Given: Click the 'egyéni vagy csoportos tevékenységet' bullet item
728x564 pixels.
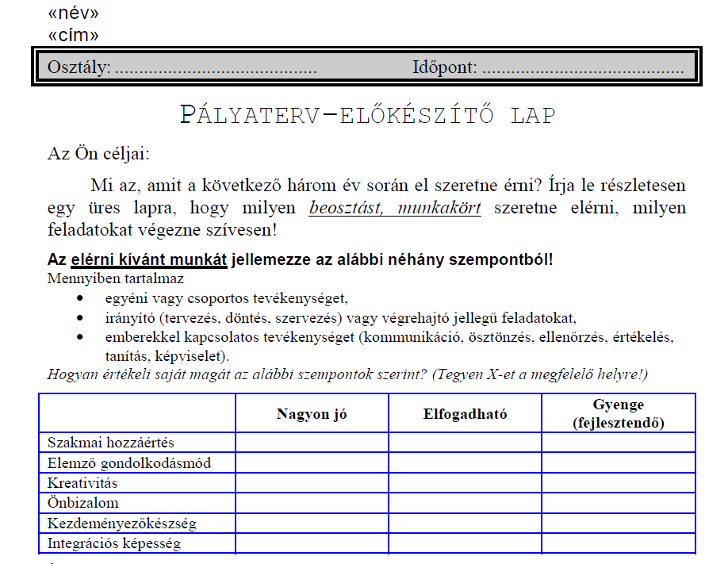Looking at the screenshot, I should [226, 298].
